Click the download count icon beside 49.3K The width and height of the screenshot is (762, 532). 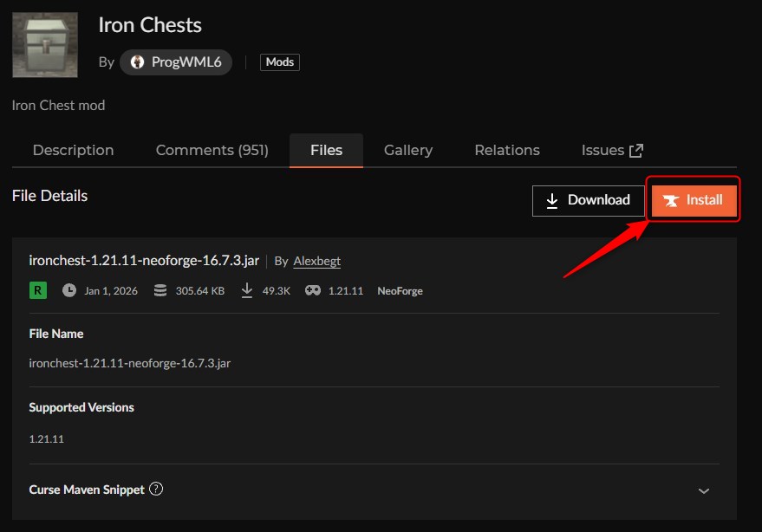[247, 290]
